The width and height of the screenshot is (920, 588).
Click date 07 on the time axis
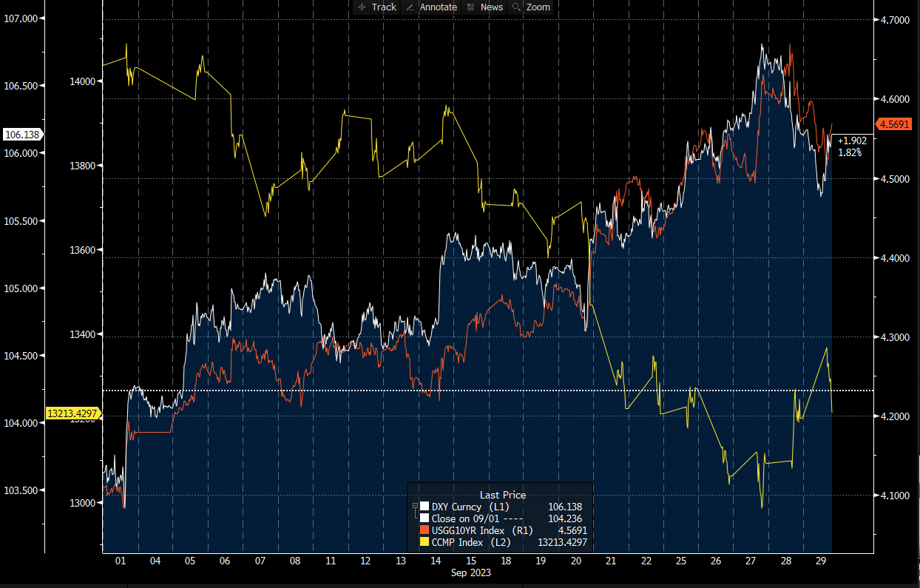[260, 561]
